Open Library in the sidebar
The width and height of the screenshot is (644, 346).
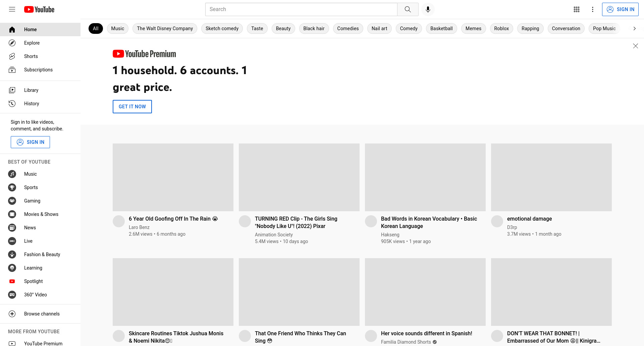(x=40, y=90)
